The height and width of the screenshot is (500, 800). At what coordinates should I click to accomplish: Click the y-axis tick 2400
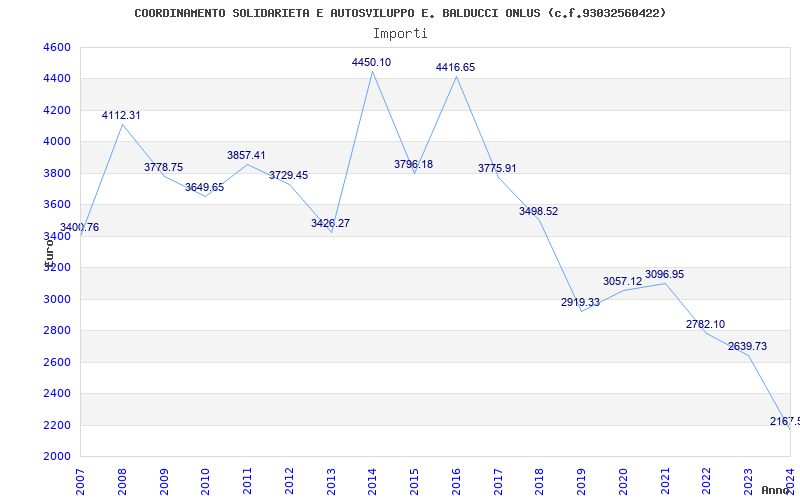click(x=58, y=393)
